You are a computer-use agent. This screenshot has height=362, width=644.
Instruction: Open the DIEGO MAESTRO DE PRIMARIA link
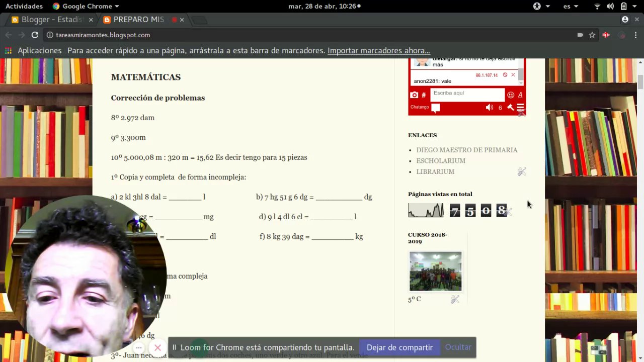point(467,150)
